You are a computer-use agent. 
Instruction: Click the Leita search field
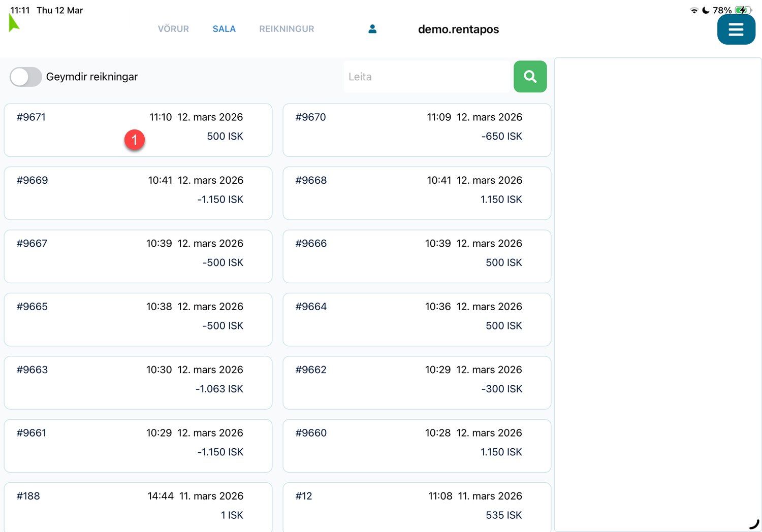coord(427,77)
